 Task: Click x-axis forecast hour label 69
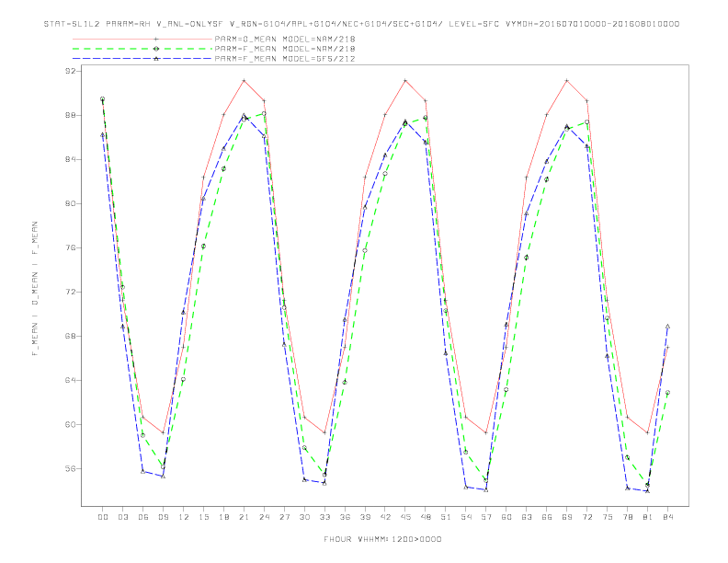click(567, 517)
